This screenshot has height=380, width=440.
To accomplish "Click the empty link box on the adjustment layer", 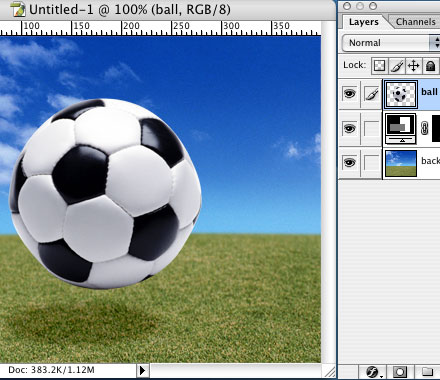I will coord(371,128).
